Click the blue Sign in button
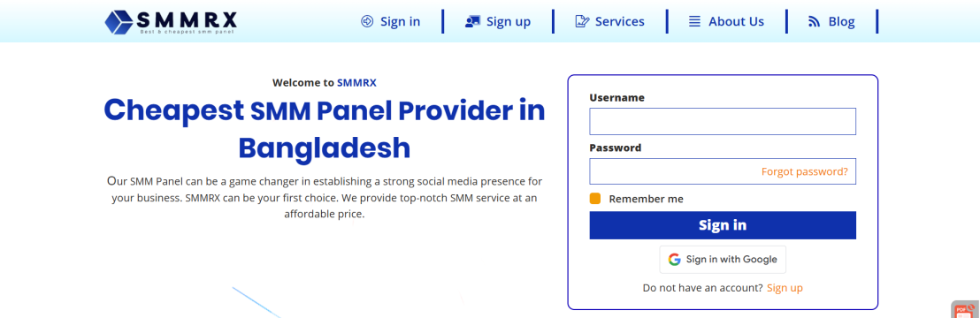 pyautogui.click(x=723, y=225)
